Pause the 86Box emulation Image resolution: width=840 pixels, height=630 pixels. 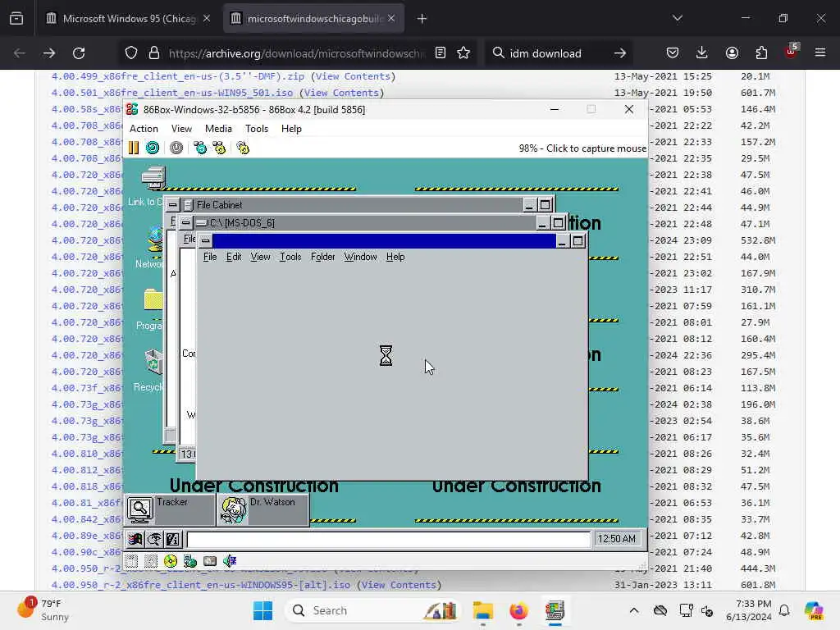(x=134, y=148)
